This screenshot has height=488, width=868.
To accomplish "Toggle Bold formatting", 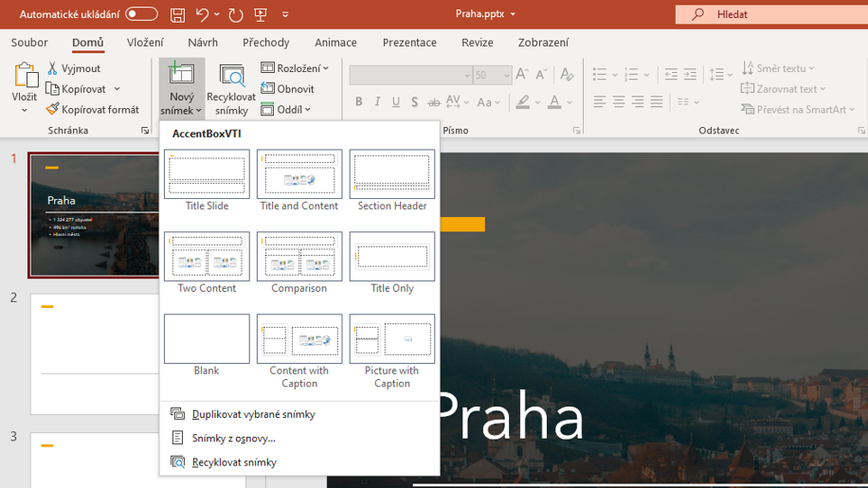I will tap(359, 101).
